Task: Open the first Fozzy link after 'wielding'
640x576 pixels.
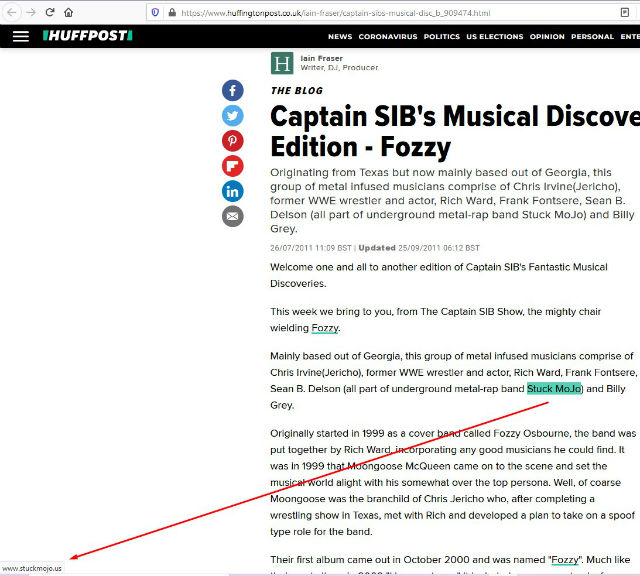Action: 325,328
